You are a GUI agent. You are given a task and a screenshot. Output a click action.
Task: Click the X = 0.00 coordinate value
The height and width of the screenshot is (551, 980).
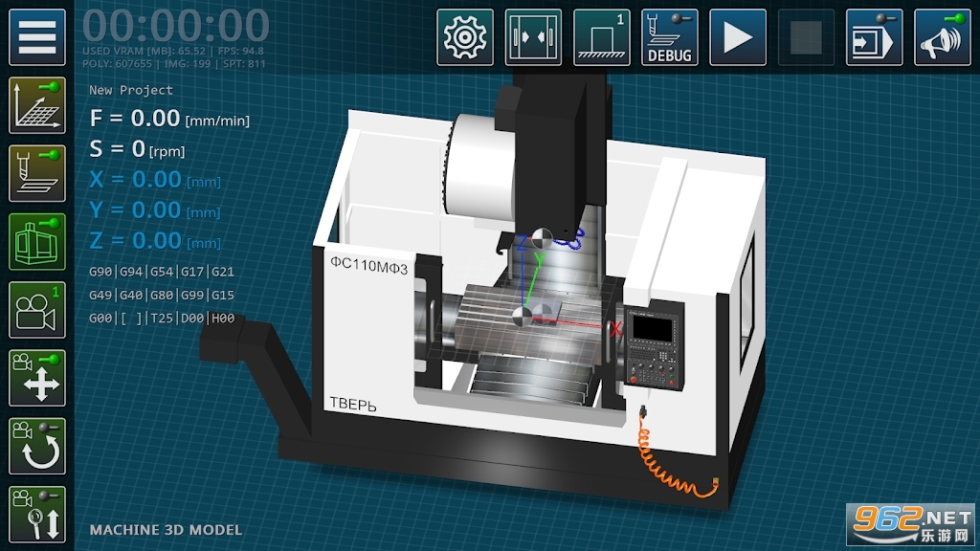click(155, 180)
